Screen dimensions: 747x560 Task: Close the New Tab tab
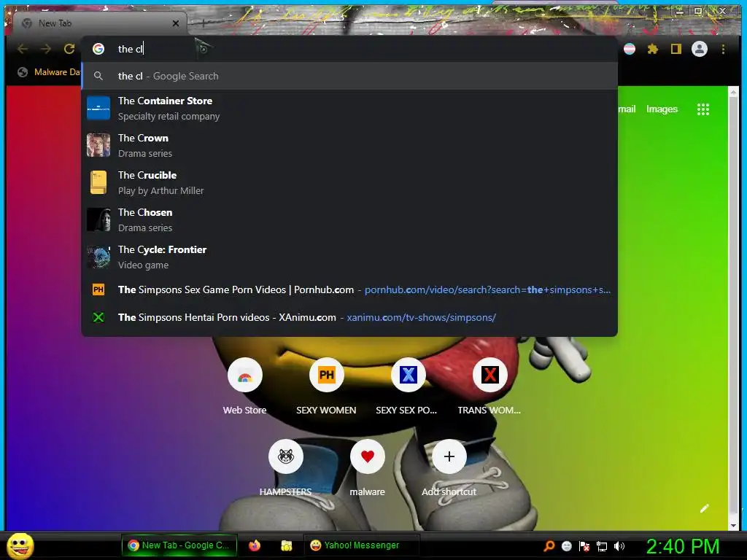(x=176, y=23)
